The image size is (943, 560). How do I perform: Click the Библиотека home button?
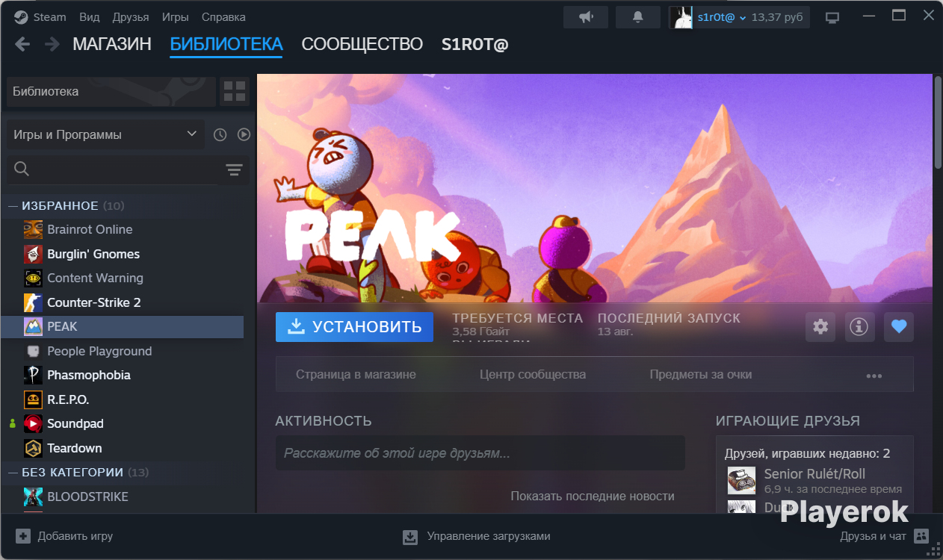(x=111, y=92)
